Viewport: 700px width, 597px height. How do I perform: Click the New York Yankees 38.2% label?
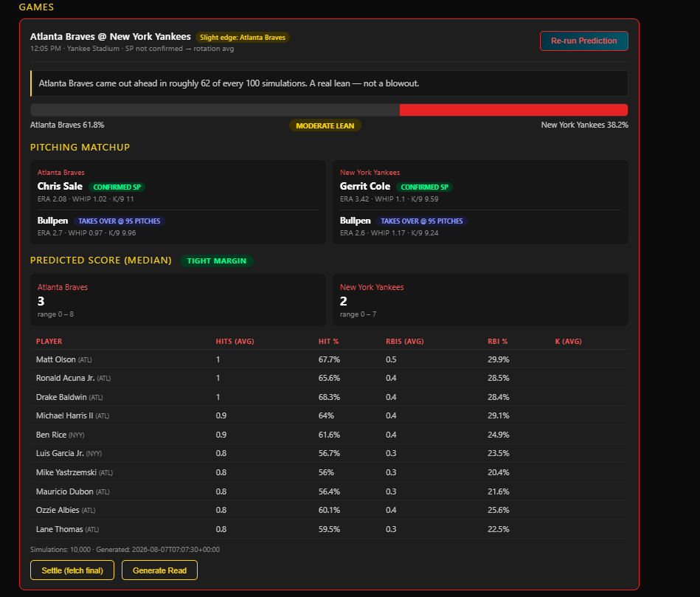coord(585,125)
